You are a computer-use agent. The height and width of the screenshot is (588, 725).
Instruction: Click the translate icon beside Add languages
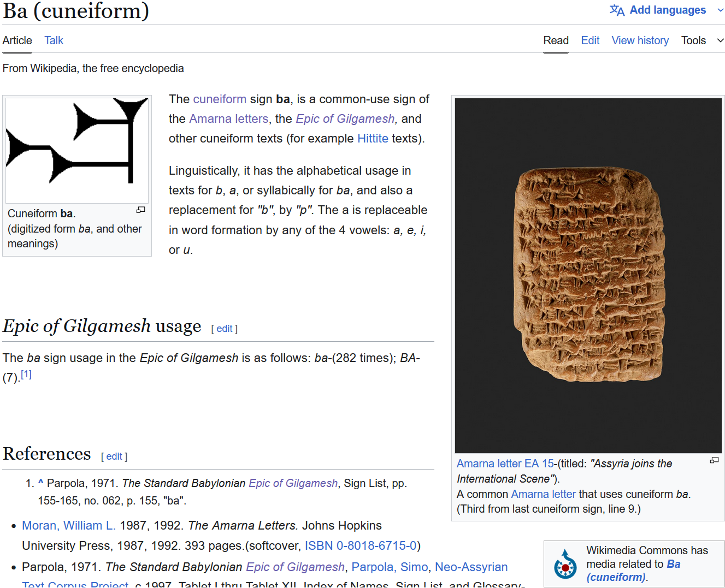click(x=617, y=10)
